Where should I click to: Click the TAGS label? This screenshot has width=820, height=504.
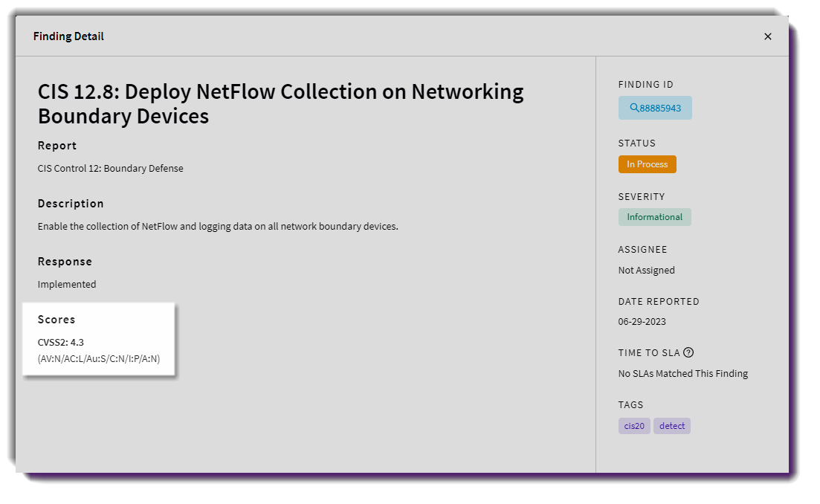pyautogui.click(x=630, y=404)
